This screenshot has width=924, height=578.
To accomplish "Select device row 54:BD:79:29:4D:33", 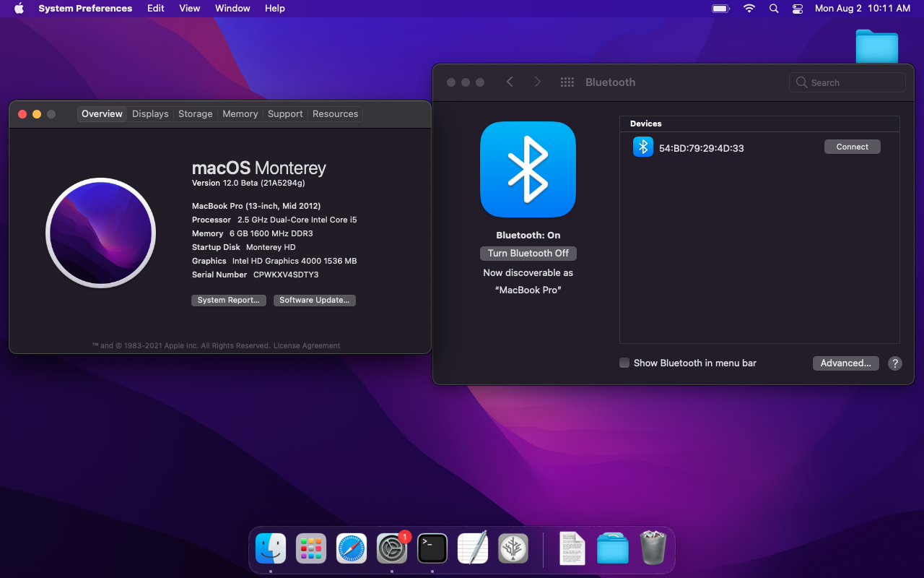I will tap(759, 147).
